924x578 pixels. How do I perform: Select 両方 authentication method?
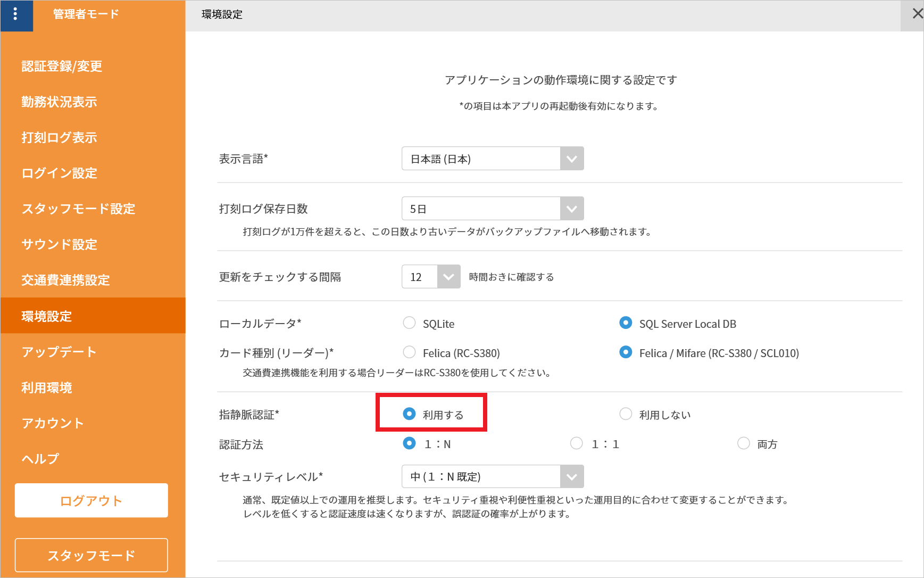tap(743, 443)
